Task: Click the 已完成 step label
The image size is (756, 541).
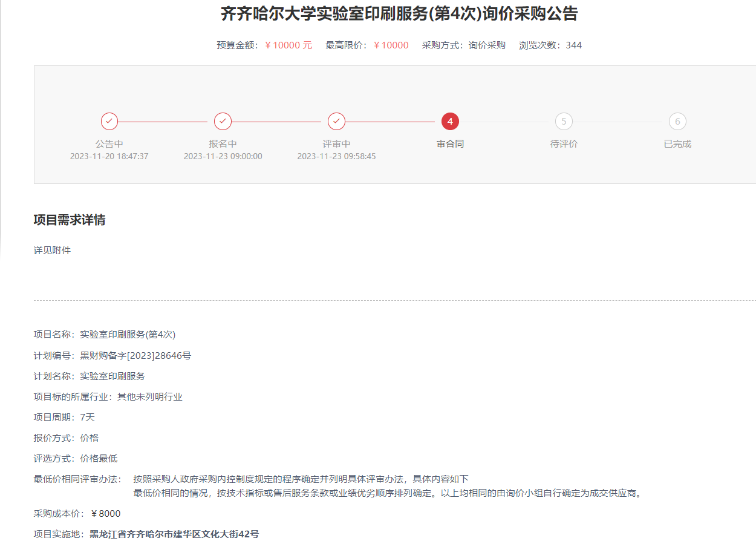Action: point(677,144)
